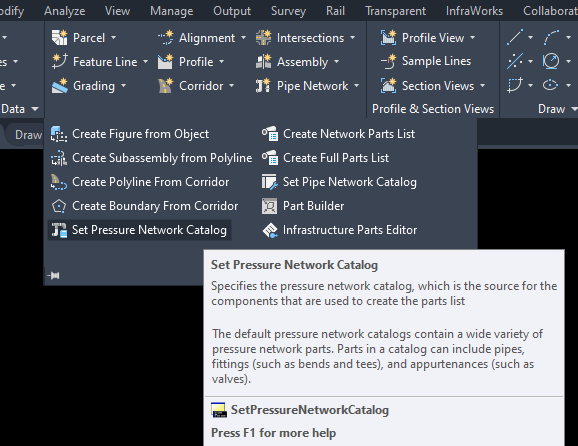Screen dimensions: 578x446
Task: Click the Profile creation icon
Action: coord(166,62)
